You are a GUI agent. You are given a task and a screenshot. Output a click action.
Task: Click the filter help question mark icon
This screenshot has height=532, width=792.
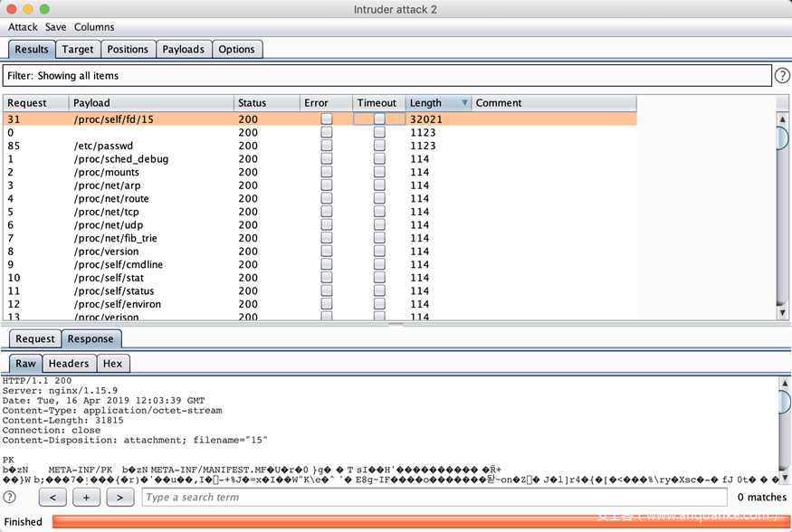(782, 75)
